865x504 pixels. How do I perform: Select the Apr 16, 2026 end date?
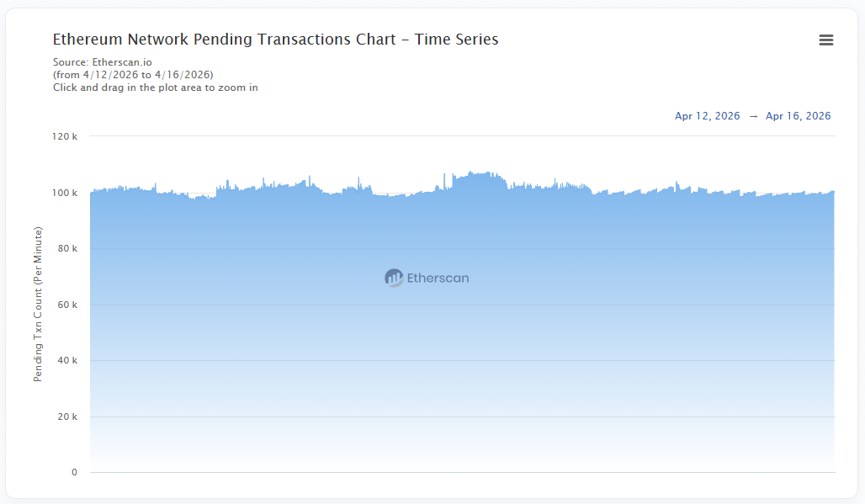click(798, 116)
